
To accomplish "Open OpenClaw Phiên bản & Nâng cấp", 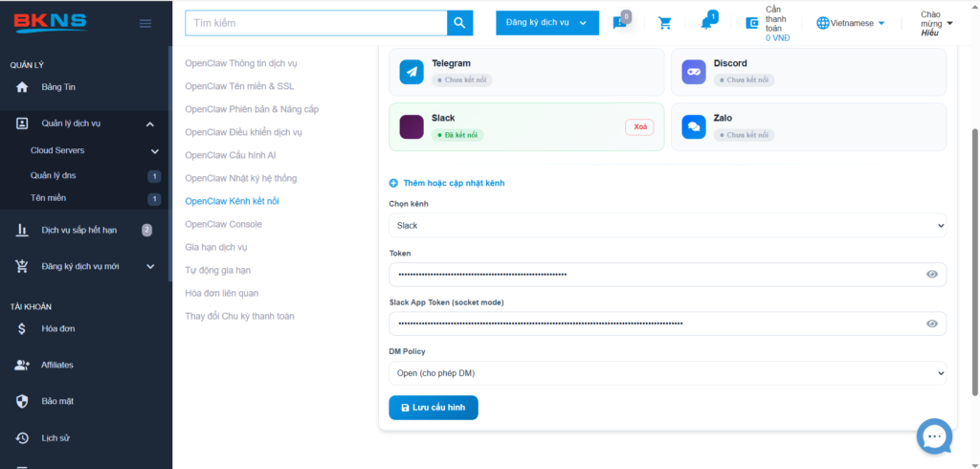I will (252, 109).
